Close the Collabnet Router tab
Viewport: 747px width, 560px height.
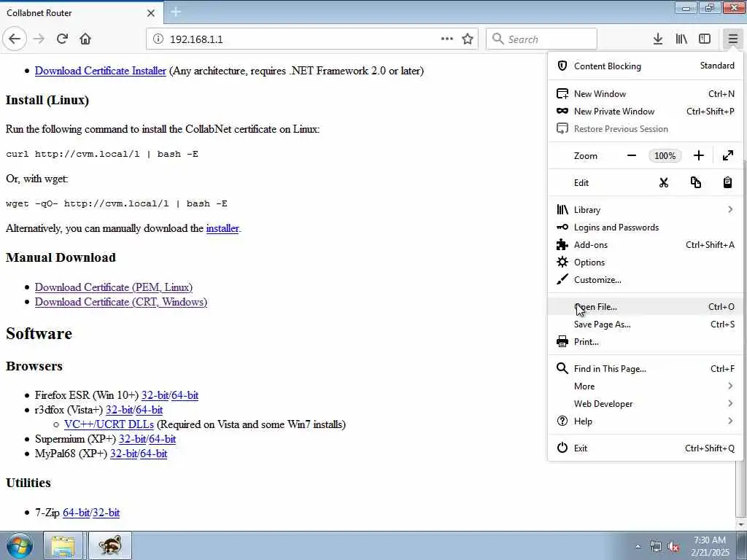[x=151, y=13]
